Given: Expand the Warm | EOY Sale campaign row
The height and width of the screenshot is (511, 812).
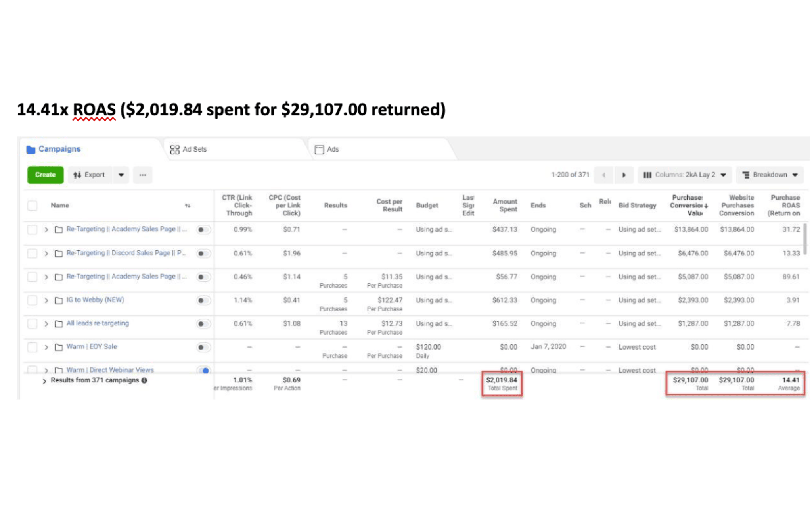Looking at the screenshot, I should [46, 348].
